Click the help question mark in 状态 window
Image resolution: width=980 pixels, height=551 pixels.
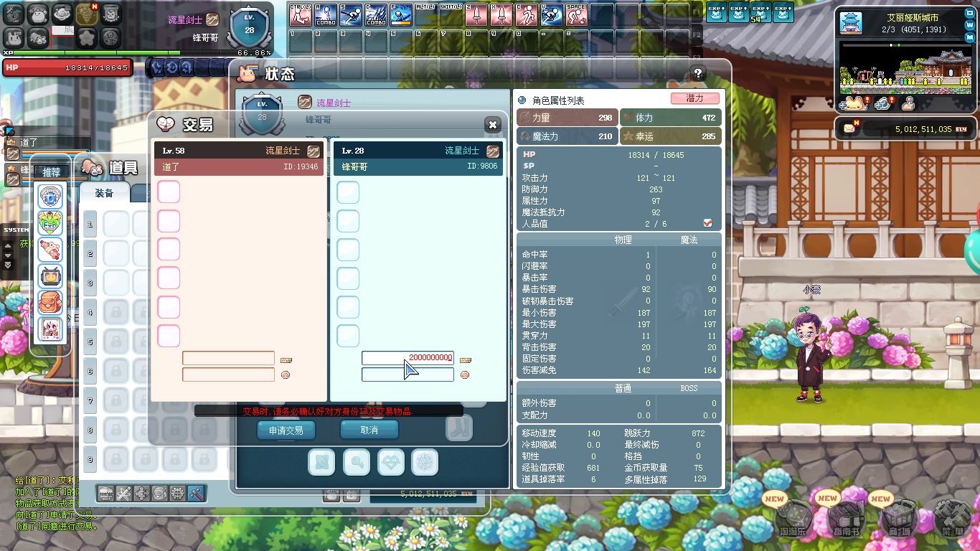tap(697, 73)
